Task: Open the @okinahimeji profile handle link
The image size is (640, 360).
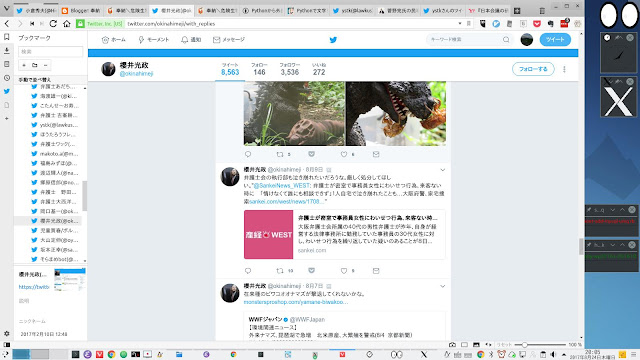Action: (136, 73)
